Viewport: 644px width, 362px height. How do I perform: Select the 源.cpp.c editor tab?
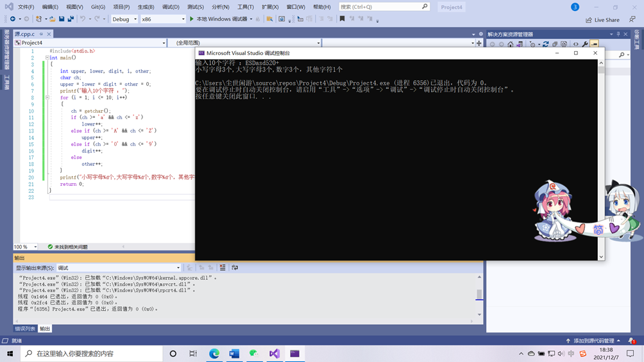click(24, 34)
